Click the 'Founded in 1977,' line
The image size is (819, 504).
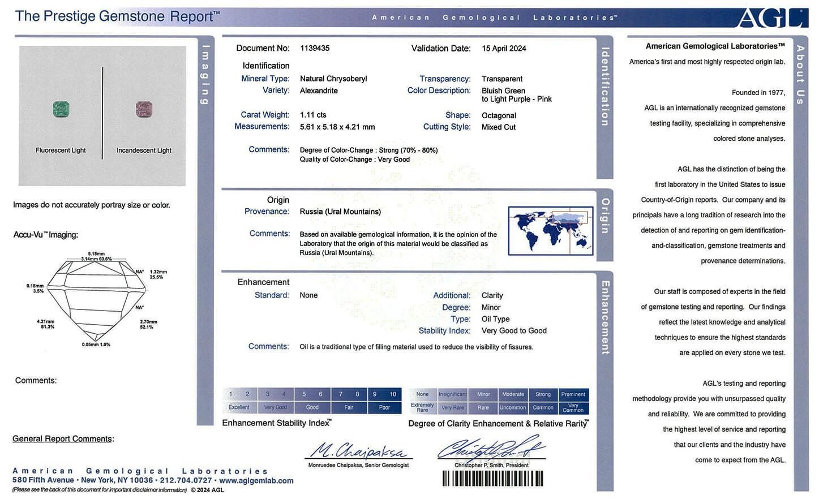click(758, 93)
